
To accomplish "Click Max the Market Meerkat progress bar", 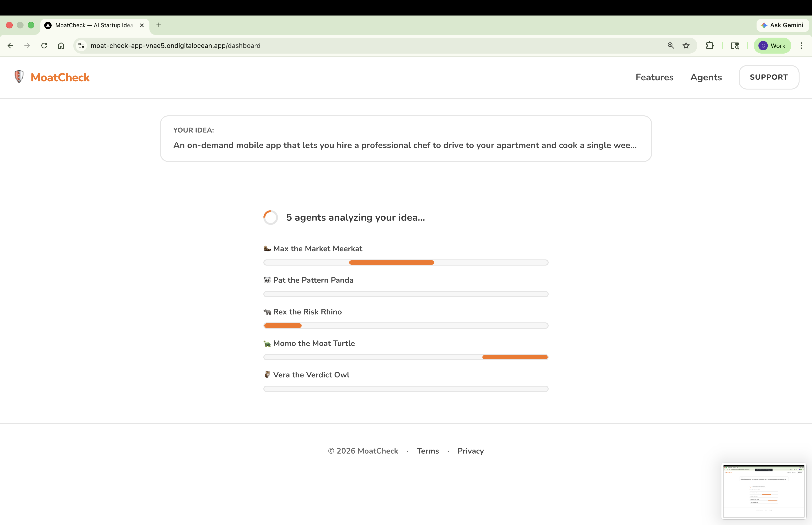I will pyautogui.click(x=406, y=262).
